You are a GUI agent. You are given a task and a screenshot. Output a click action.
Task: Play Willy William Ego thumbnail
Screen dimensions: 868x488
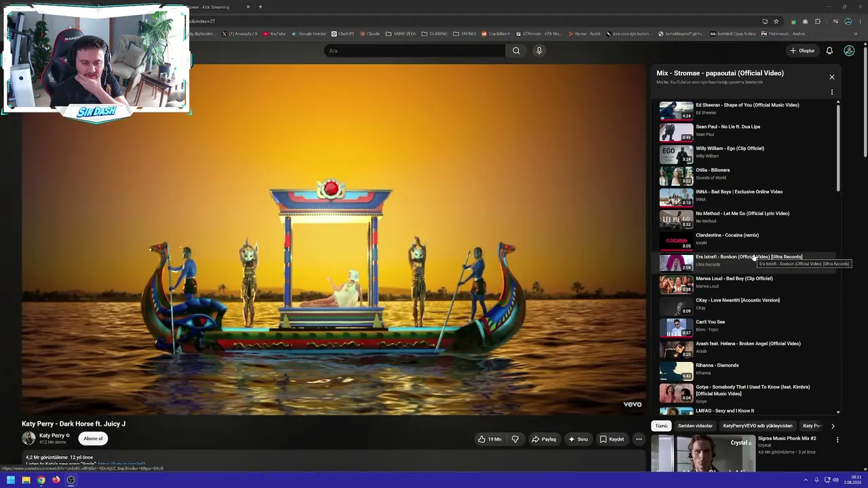coord(676,154)
